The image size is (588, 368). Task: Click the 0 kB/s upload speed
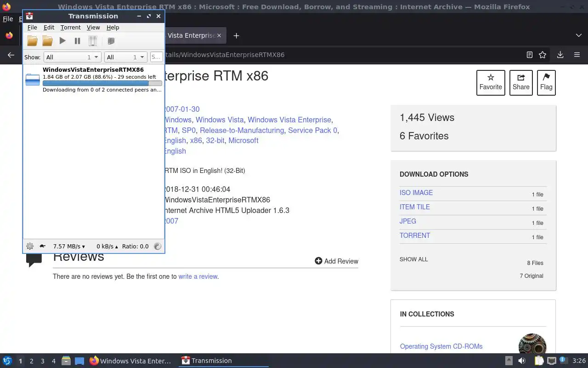[x=107, y=246]
